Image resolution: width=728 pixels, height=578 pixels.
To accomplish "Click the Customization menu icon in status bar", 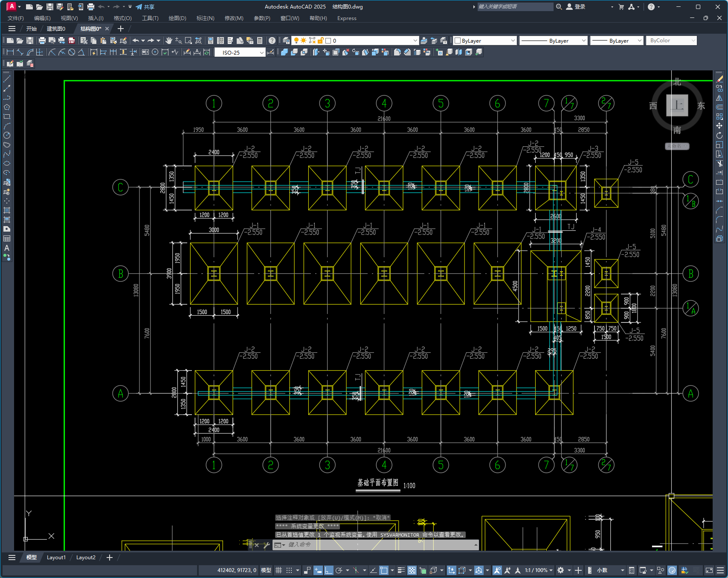I will [x=720, y=570].
